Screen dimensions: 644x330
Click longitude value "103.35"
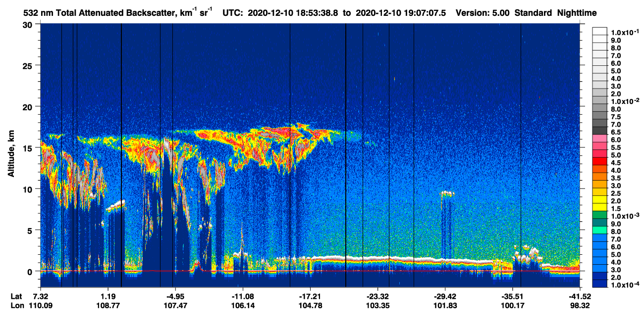(377, 306)
